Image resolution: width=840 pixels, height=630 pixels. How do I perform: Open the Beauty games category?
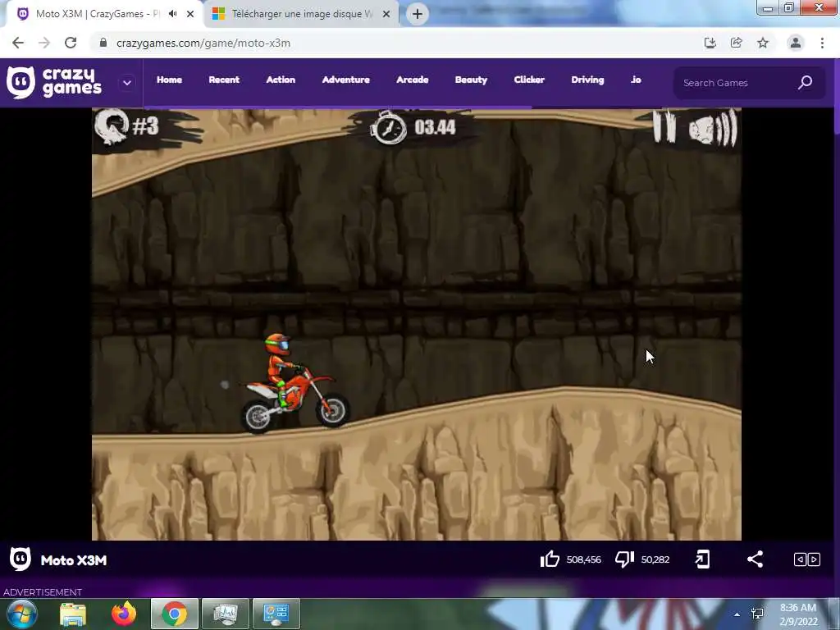click(x=471, y=80)
